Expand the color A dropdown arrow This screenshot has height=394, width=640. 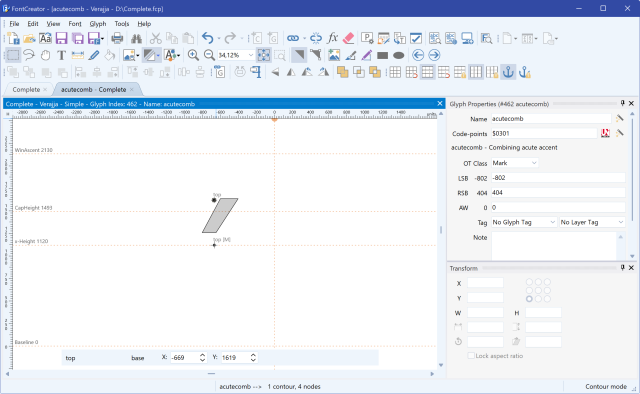pyautogui.click(x=178, y=56)
